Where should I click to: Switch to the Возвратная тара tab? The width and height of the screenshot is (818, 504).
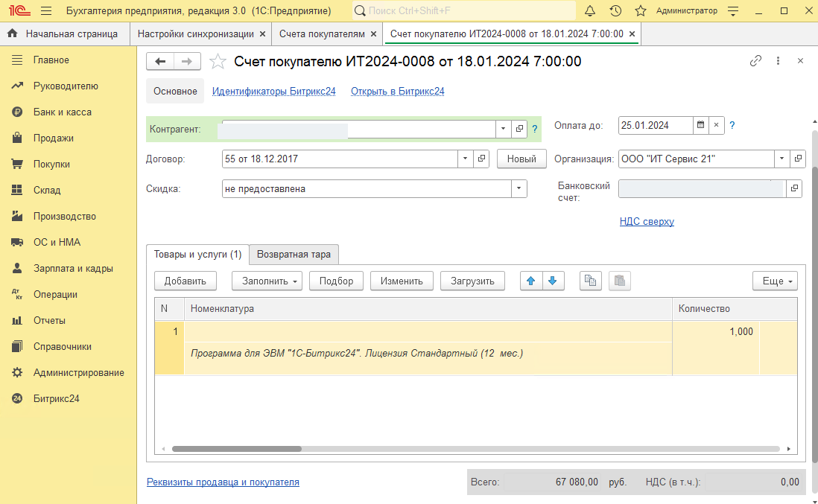294,255
